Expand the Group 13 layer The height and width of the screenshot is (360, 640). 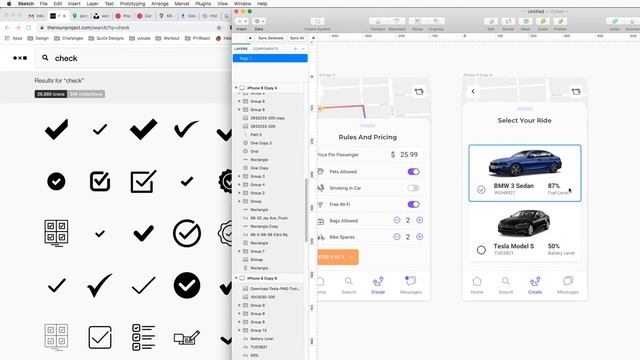click(x=239, y=330)
